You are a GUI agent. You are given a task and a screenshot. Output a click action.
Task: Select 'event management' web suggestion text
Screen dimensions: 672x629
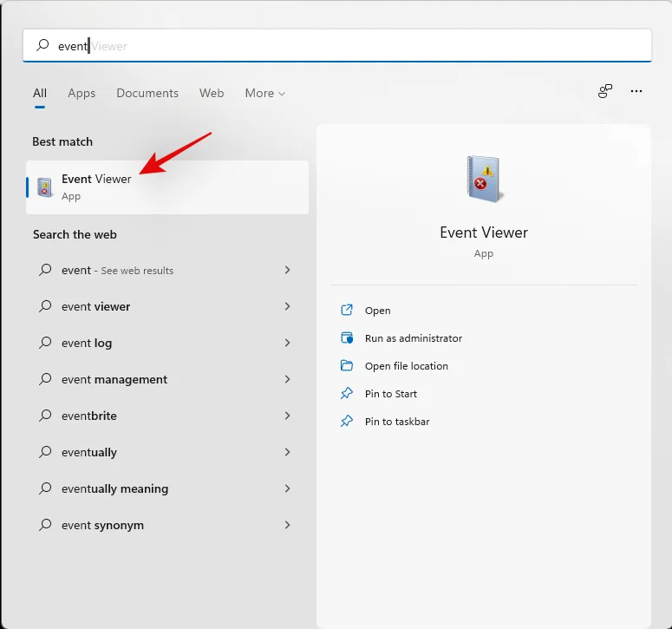[x=114, y=379]
